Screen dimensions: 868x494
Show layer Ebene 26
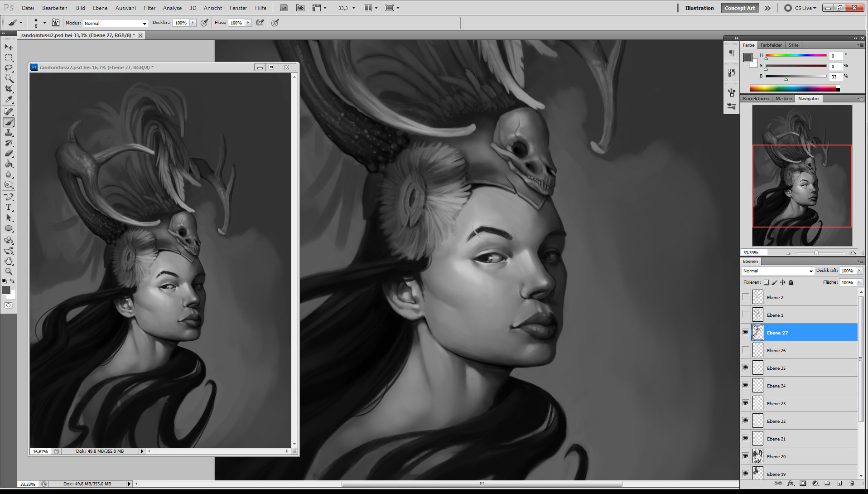tap(745, 350)
